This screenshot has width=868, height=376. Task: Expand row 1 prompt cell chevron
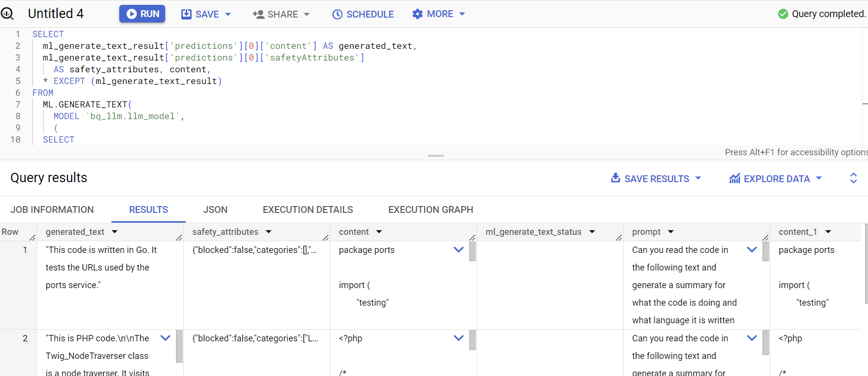point(752,250)
